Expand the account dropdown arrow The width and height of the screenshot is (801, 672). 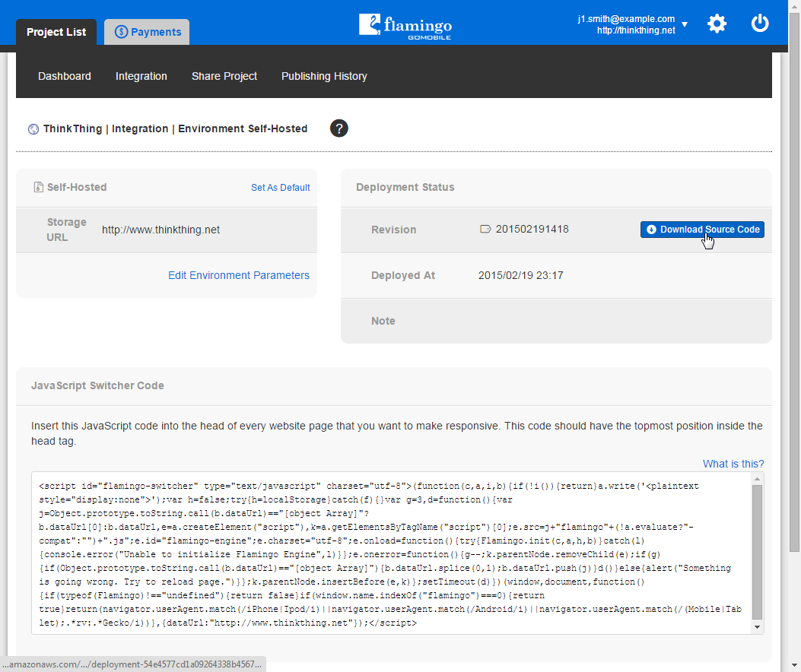685,24
